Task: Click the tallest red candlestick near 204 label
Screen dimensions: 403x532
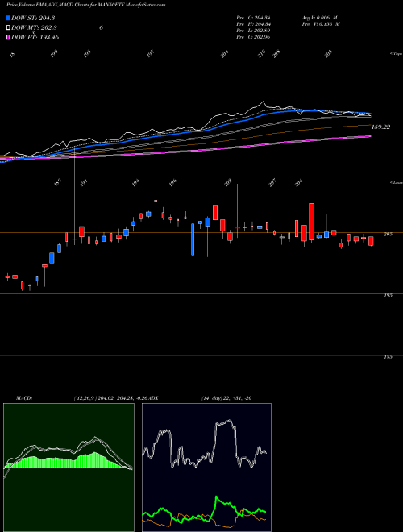Action: (311, 222)
